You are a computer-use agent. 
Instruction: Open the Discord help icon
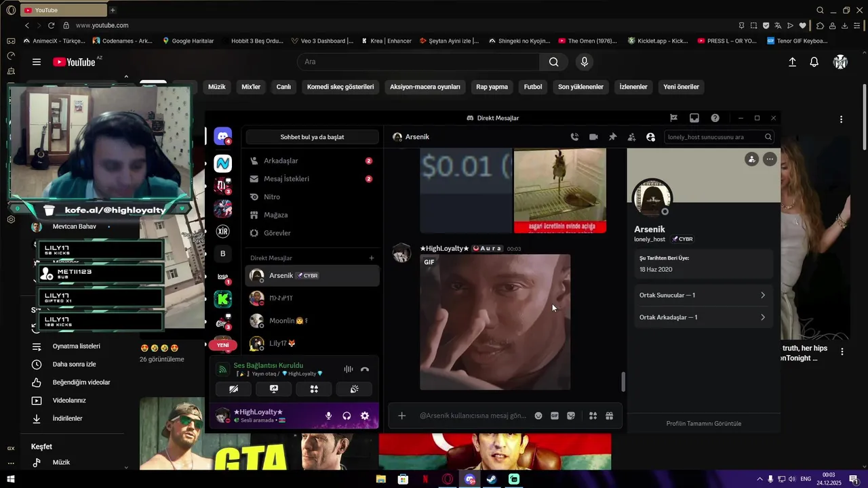(x=715, y=118)
